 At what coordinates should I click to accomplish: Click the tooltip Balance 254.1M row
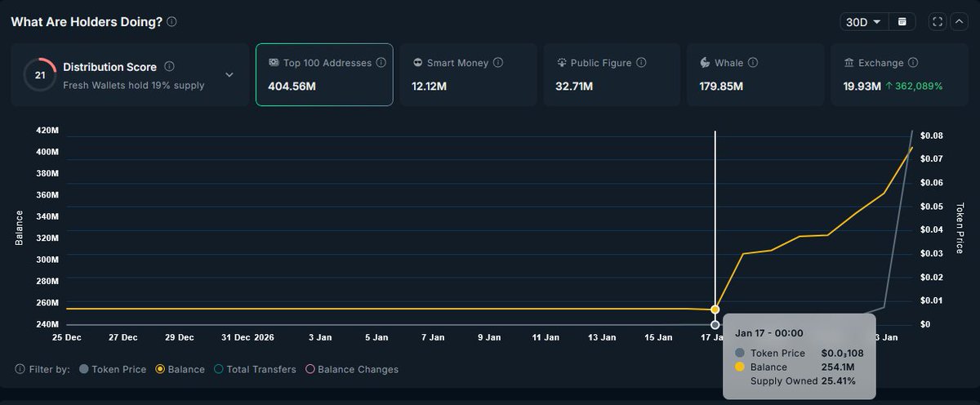794,367
